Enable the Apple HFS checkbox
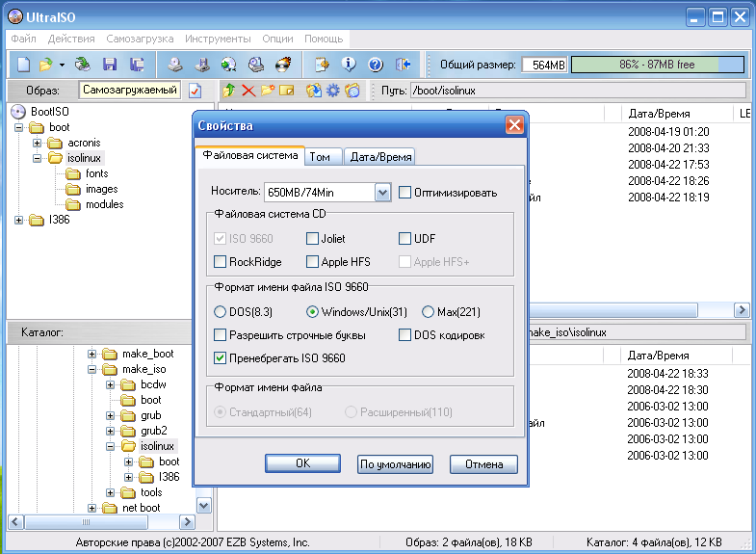Image resolution: width=756 pixels, height=554 pixels. tap(312, 261)
